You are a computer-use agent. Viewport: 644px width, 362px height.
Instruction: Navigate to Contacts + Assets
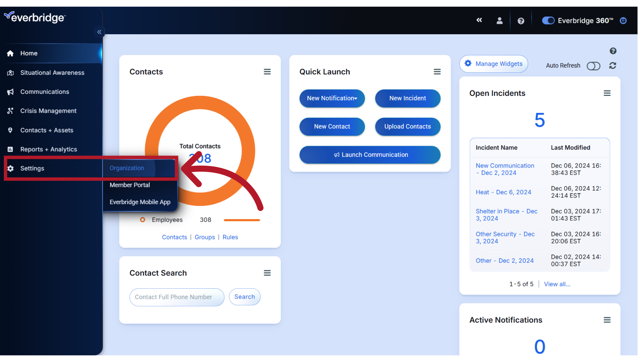click(47, 130)
